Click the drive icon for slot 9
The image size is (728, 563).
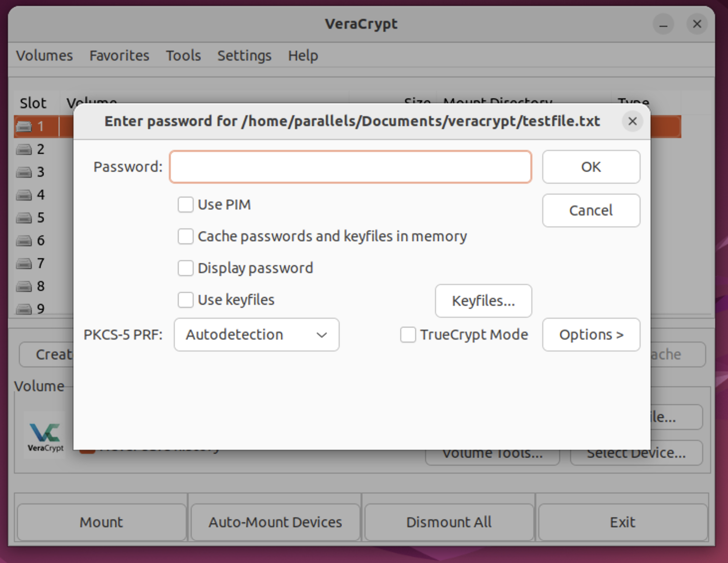click(x=25, y=309)
